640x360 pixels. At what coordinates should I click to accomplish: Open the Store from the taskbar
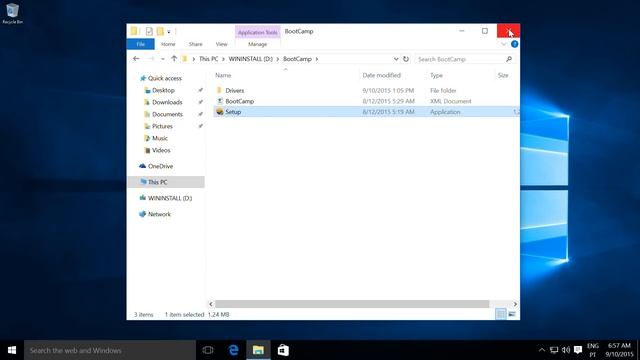click(283, 350)
